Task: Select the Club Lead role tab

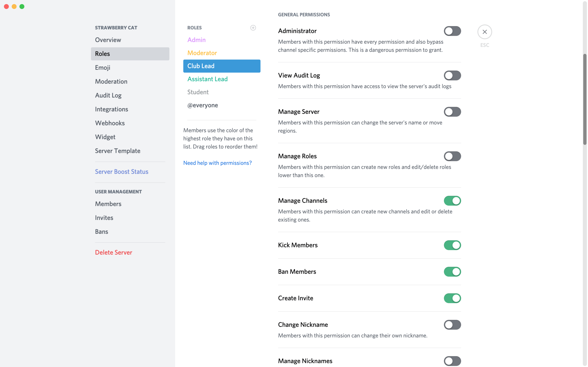Action: tap(221, 65)
